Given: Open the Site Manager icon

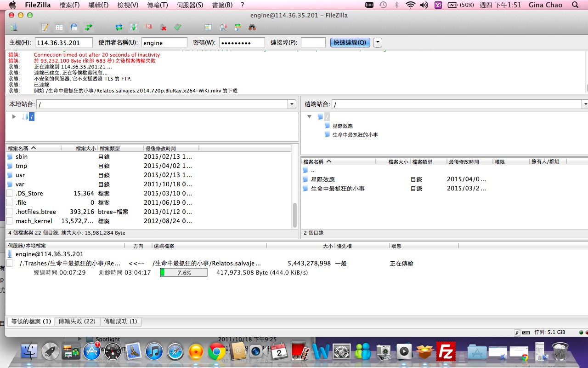Looking at the screenshot, I should (x=13, y=27).
